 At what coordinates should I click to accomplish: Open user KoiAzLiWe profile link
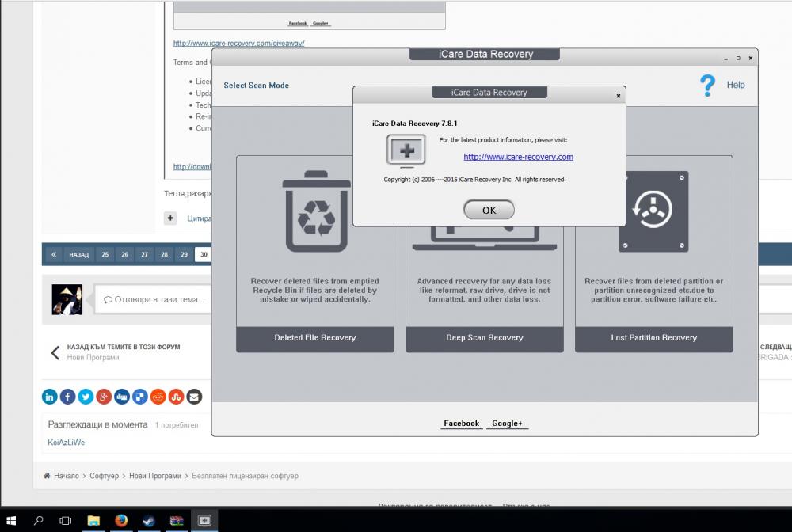[67, 443]
